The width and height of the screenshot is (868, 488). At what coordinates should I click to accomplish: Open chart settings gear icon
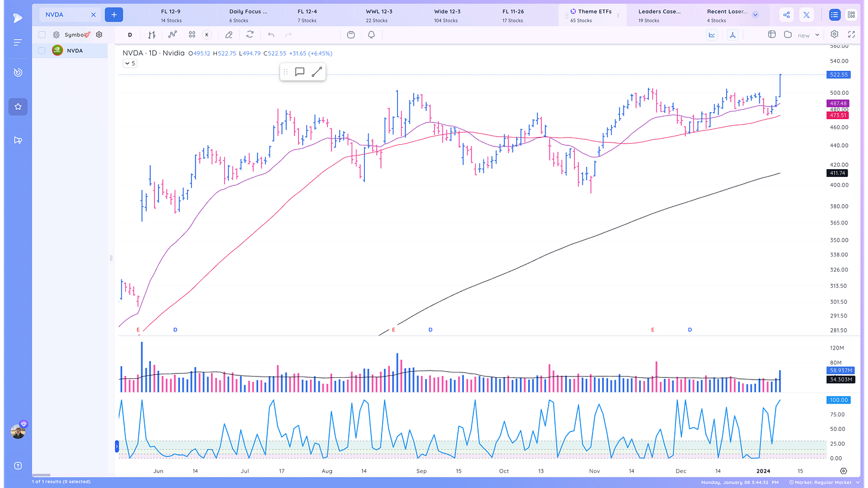[x=835, y=35]
